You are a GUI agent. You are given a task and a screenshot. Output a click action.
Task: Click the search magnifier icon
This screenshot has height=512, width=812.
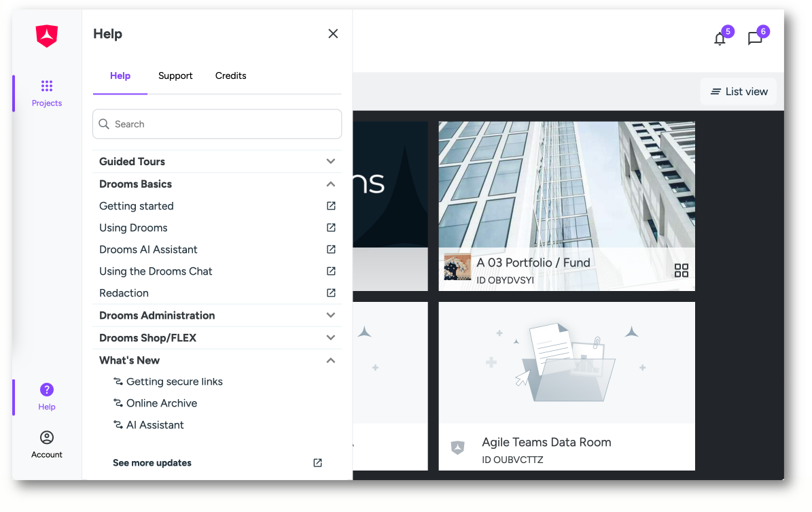103,124
